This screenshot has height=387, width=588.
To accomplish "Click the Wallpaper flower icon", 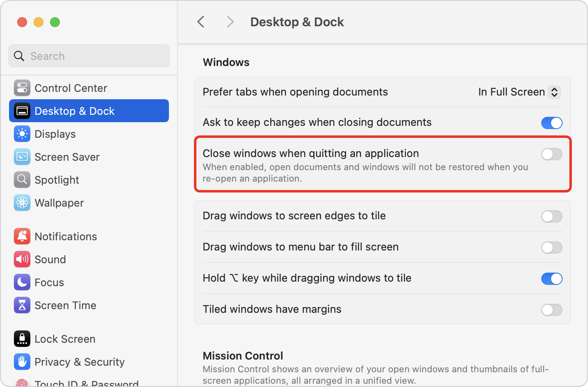I will (x=22, y=203).
